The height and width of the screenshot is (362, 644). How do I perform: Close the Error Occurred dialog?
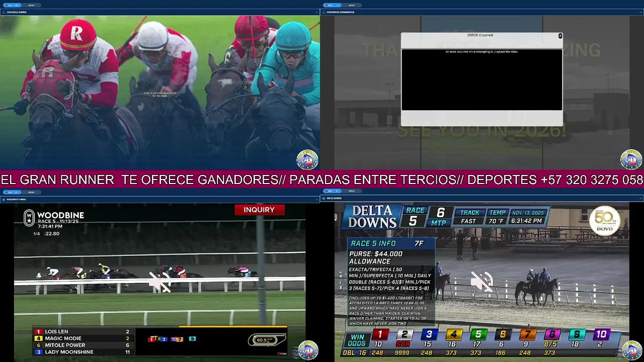point(560,36)
